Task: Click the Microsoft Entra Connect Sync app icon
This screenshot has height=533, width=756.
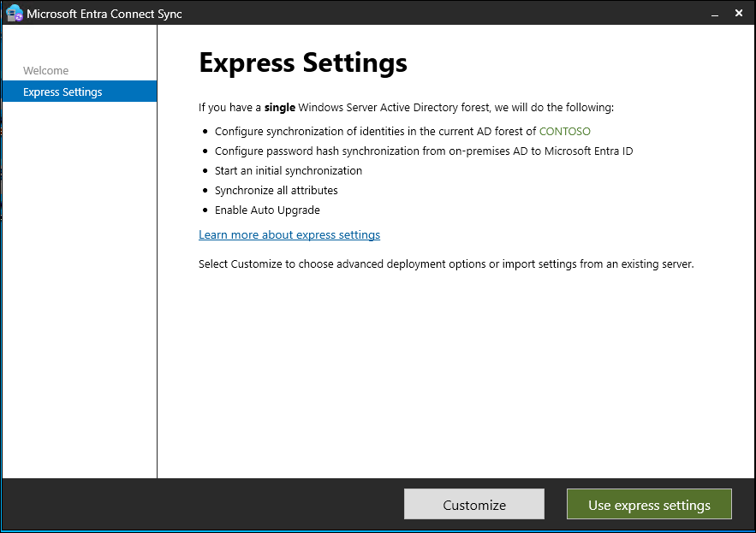Action: pos(15,13)
